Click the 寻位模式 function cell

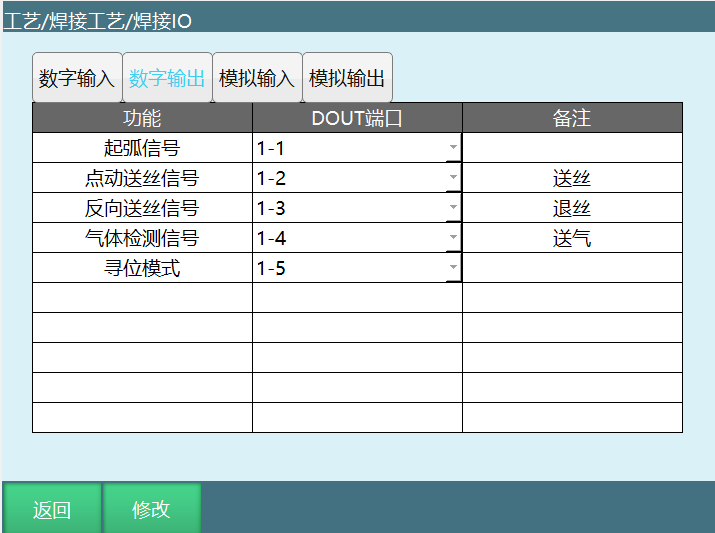[142, 268]
